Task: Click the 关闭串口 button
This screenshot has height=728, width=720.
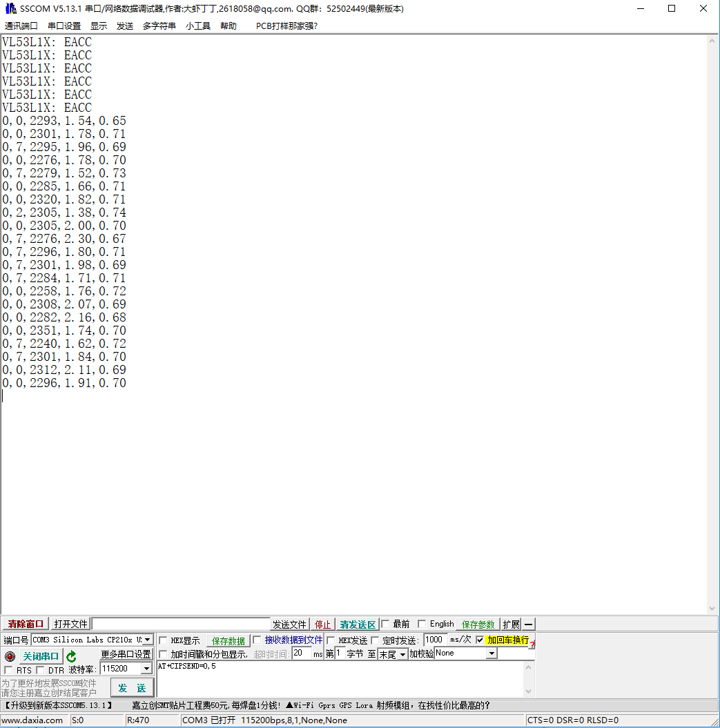Action: click(41, 656)
